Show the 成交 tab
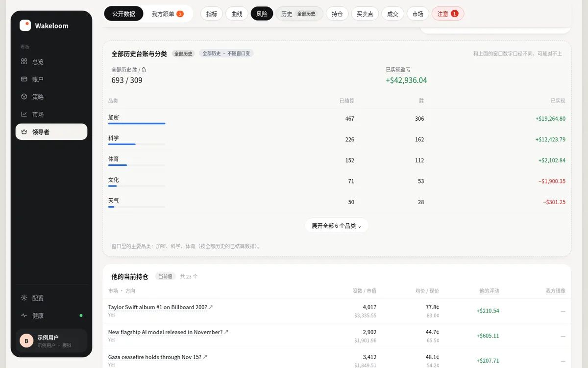The height and width of the screenshot is (368, 588). [x=392, y=14]
